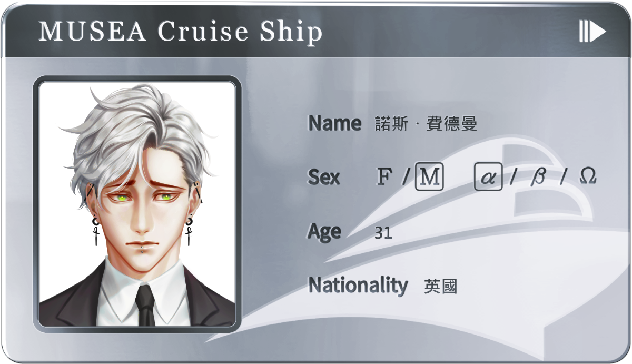632x364 pixels.
Task: Click the Nationality label
Action: pos(358,285)
